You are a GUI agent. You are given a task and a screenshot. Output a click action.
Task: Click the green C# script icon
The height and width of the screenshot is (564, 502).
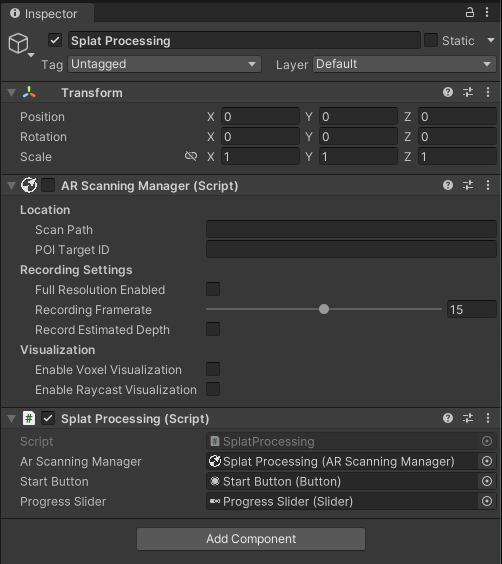click(x=29, y=418)
